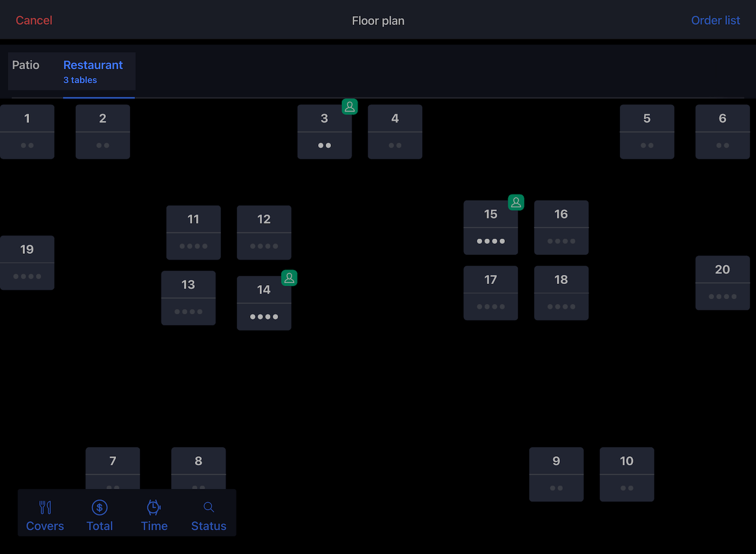Viewport: 756px width, 554px height.
Task: Pick table 9 on the floor plan
Action: (556, 474)
